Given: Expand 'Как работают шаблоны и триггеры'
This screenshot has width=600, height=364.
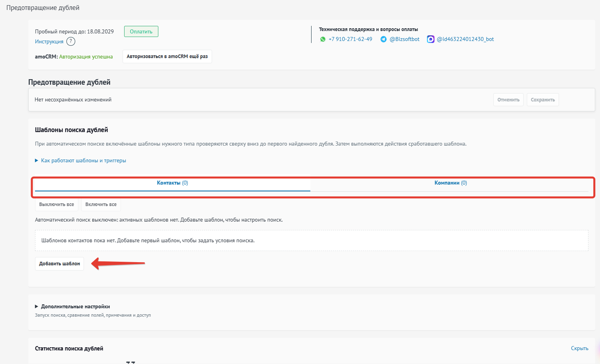Looking at the screenshot, I should pos(81,160).
